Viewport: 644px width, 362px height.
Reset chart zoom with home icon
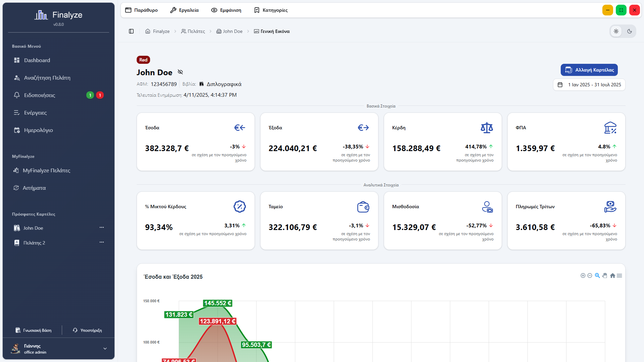click(x=612, y=276)
